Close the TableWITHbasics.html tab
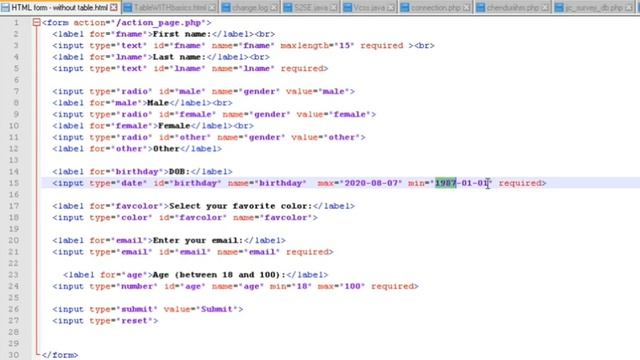This screenshot has height=360, width=640. coord(212,8)
